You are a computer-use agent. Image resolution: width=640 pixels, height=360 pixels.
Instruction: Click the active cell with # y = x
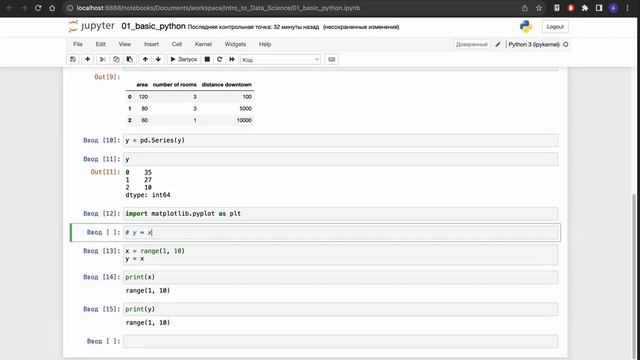point(341,232)
